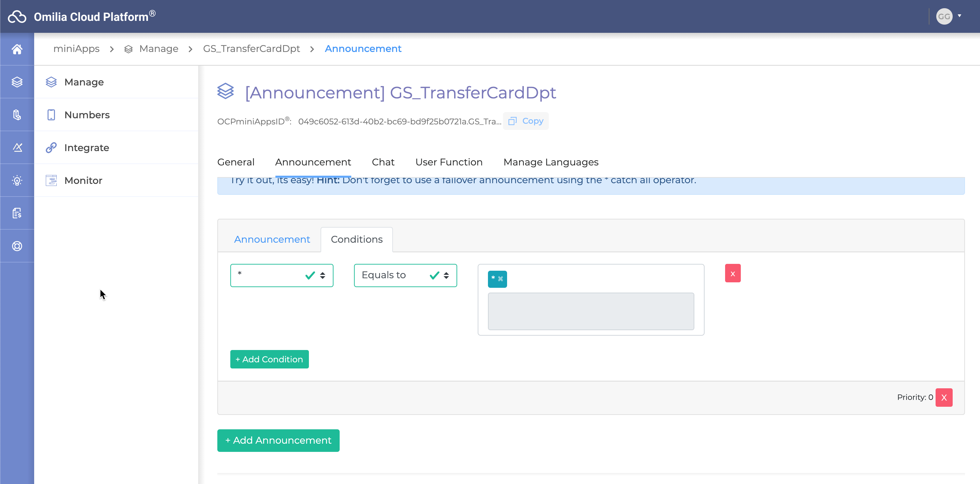The width and height of the screenshot is (980, 484).
Task: Click the breadcrumb Manage layers icon
Action: click(x=128, y=49)
